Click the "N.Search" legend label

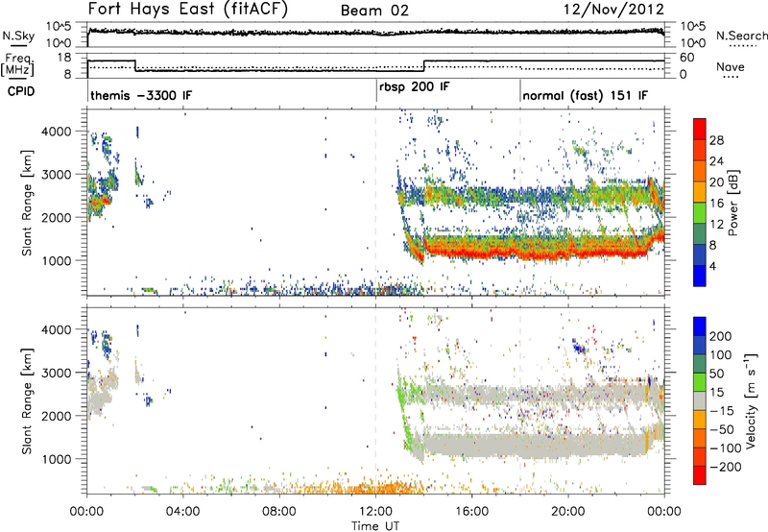pyautogui.click(x=741, y=36)
